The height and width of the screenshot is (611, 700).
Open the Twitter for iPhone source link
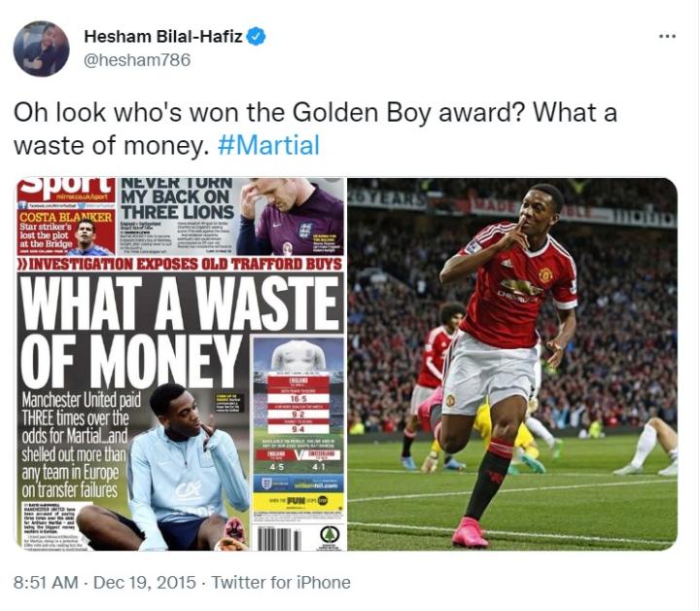tap(281, 583)
